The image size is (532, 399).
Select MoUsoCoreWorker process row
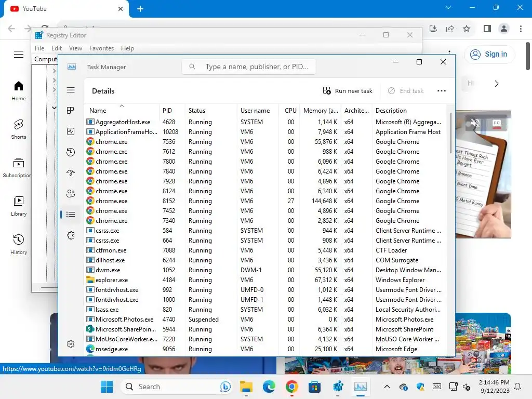click(x=265, y=339)
